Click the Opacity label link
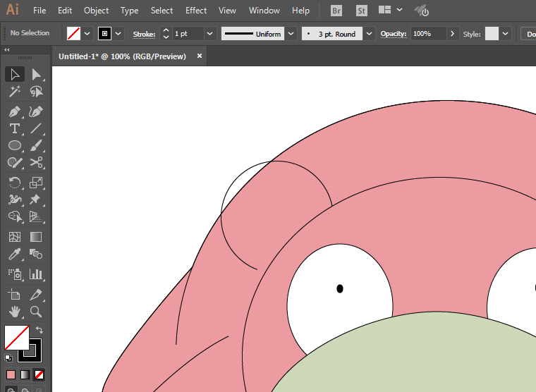The height and width of the screenshot is (392, 536). pos(394,34)
